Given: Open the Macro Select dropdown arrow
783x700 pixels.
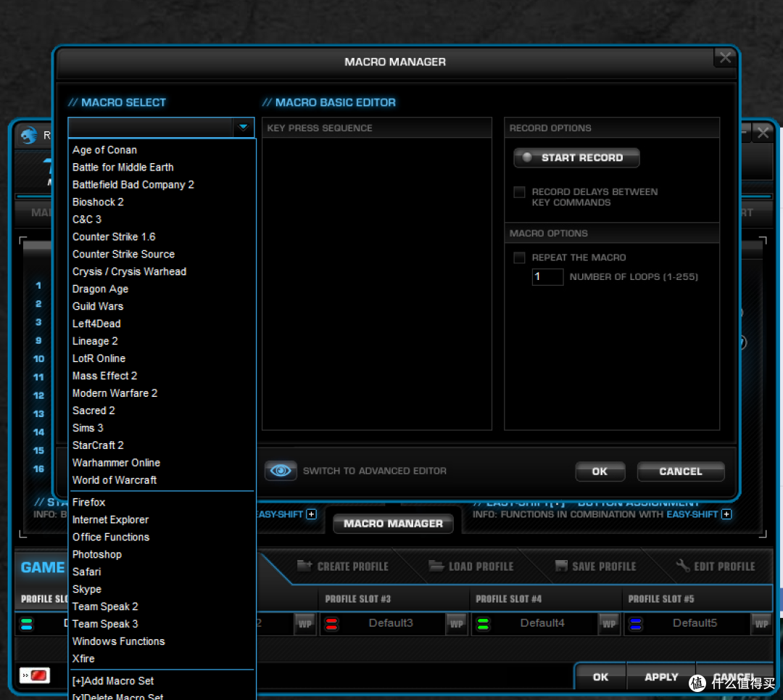Looking at the screenshot, I should 243,128.
